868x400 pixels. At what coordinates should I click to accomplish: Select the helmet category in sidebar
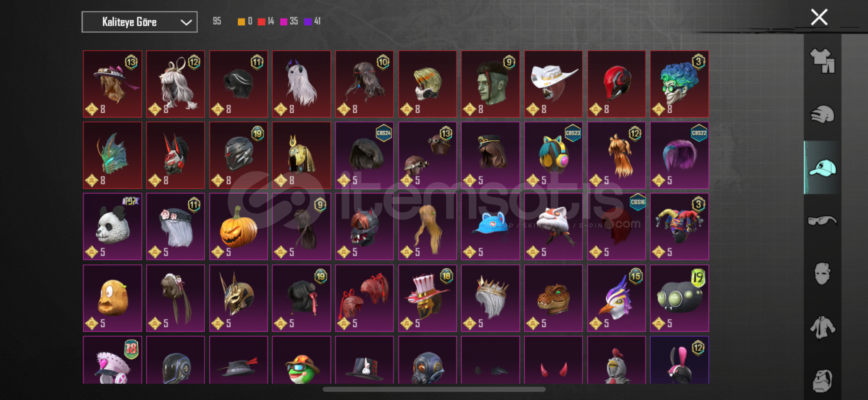(822, 114)
